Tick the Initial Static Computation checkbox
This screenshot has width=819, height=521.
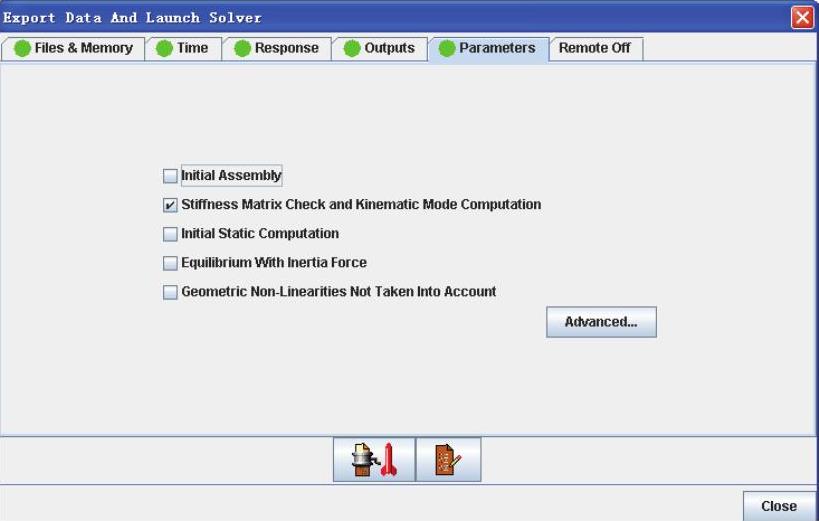[170, 234]
